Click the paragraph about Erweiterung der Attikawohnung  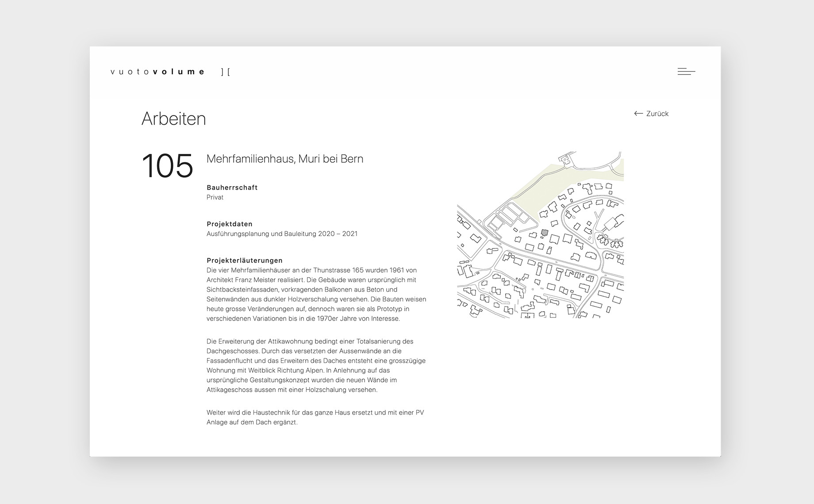coord(316,366)
